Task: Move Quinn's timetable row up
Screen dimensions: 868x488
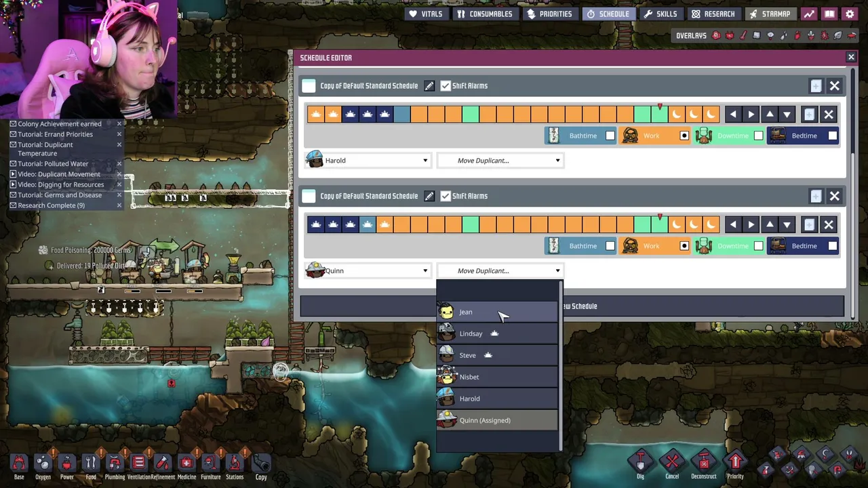Action: coord(770,224)
